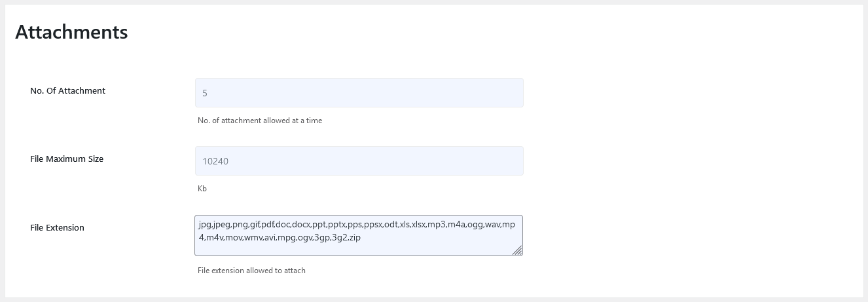Click on "wav" in the extension list
Image resolution: width=868 pixels, height=302 pixels.
[492, 225]
